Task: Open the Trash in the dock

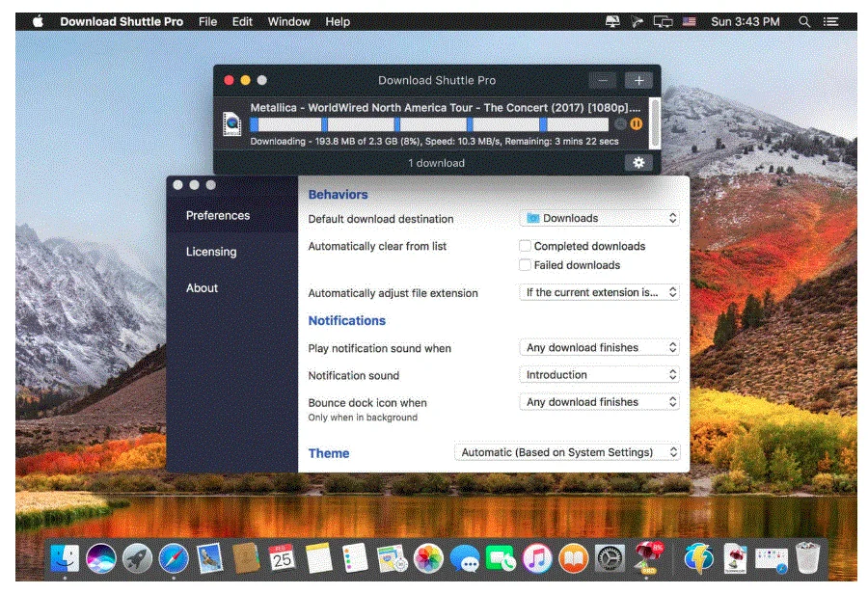Action: (x=807, y=557)
